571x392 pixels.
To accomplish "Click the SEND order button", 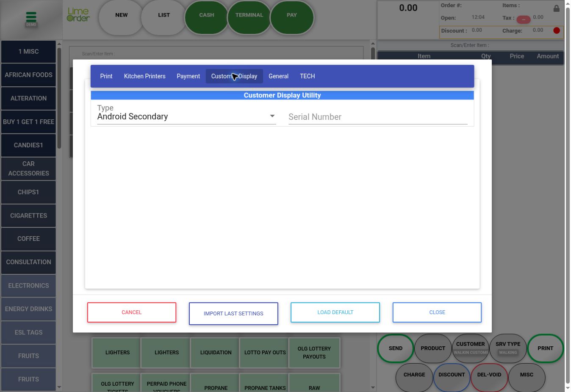I will [396, 348].
